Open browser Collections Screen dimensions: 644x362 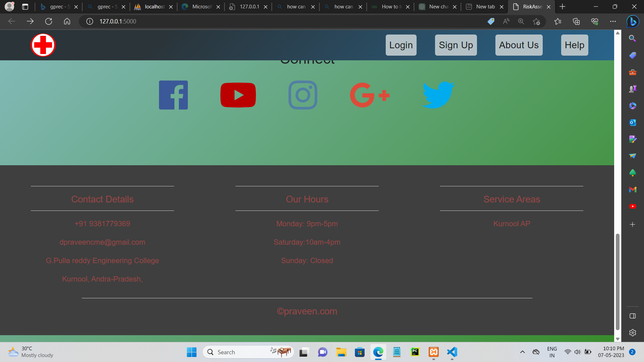coord(576,21)
